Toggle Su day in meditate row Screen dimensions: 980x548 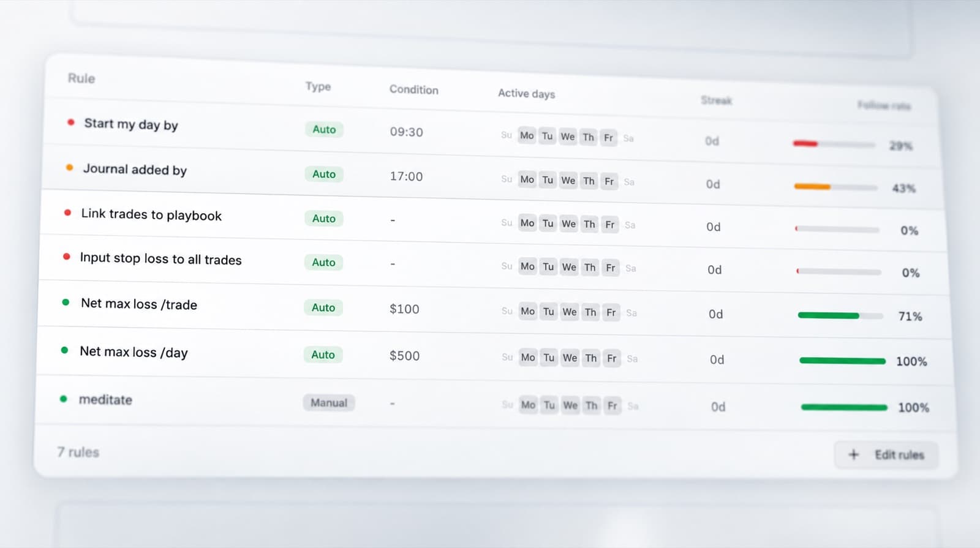507,404
